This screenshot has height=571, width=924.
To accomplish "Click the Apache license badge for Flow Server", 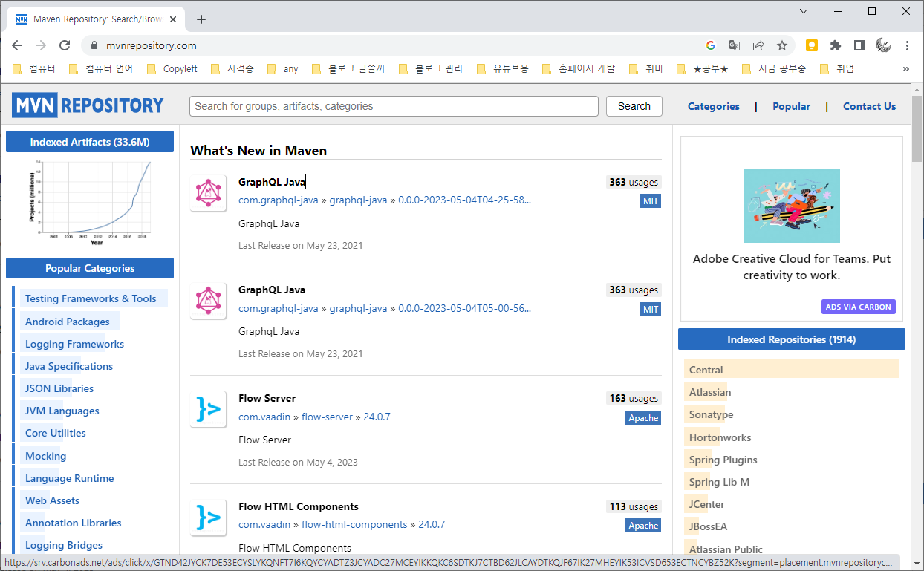I will pos(643,418).
